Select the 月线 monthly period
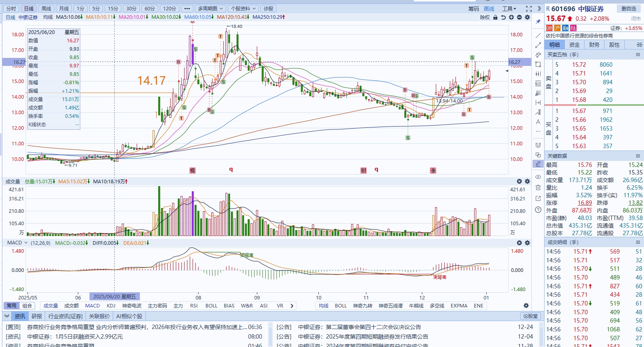 (x=64, y=8)
